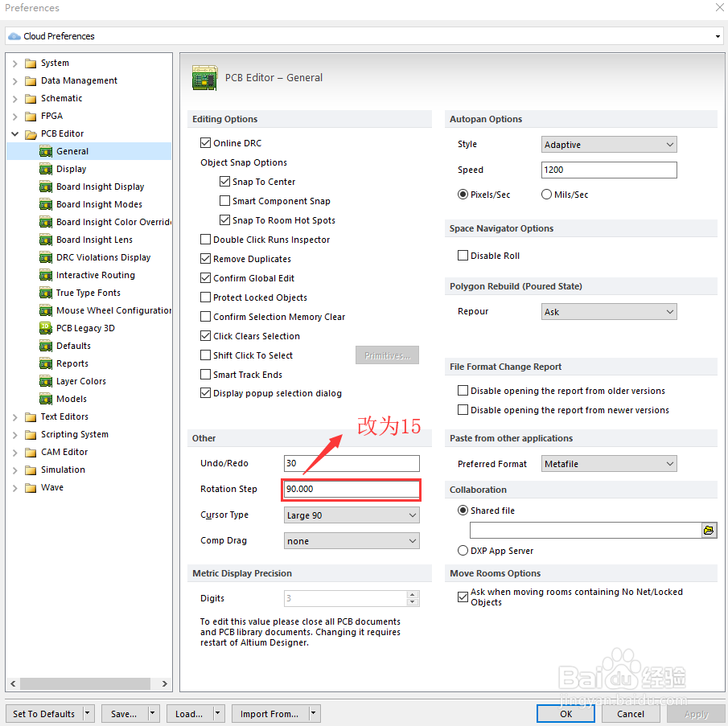This screenshot has width=728, height=726.
Task: Collapse the PCB Editor tree node
Action: pos(14,134)
